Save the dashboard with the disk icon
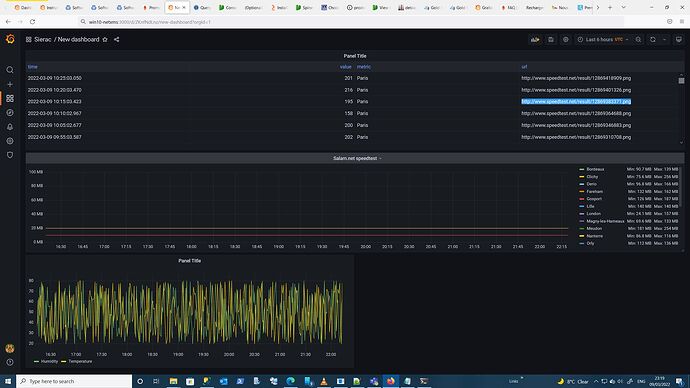This screenshot has width=690, height=388. (551, 40)
